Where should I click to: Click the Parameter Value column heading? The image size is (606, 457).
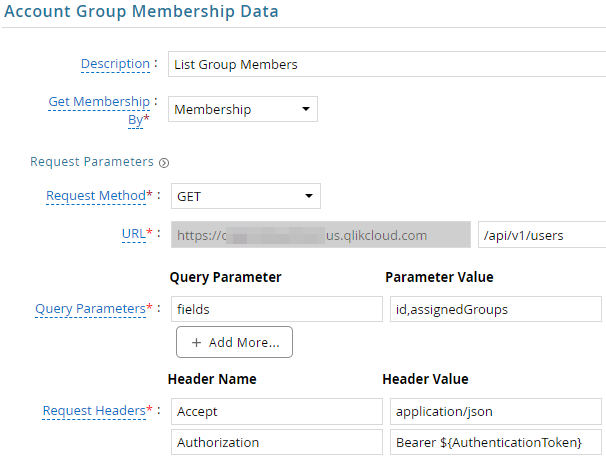tap(439, 277)
